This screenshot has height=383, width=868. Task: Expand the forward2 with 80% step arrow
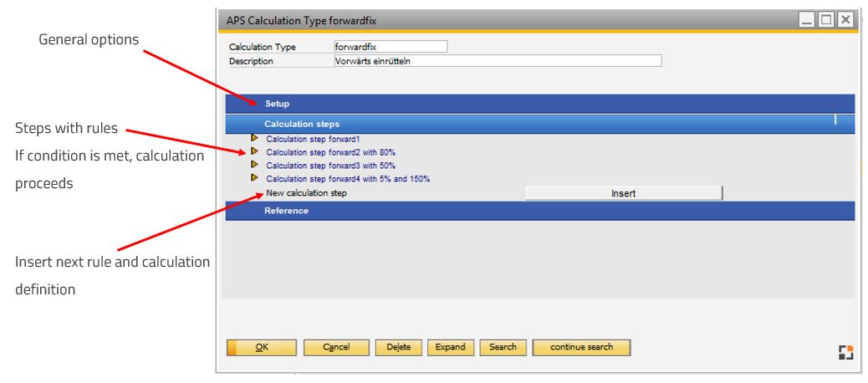[254, 151]
